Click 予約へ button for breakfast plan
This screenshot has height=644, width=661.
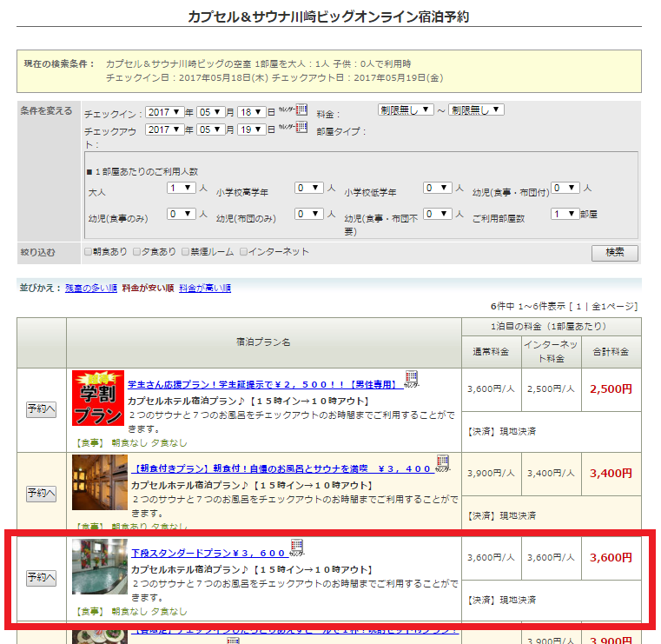coord(42,494)
